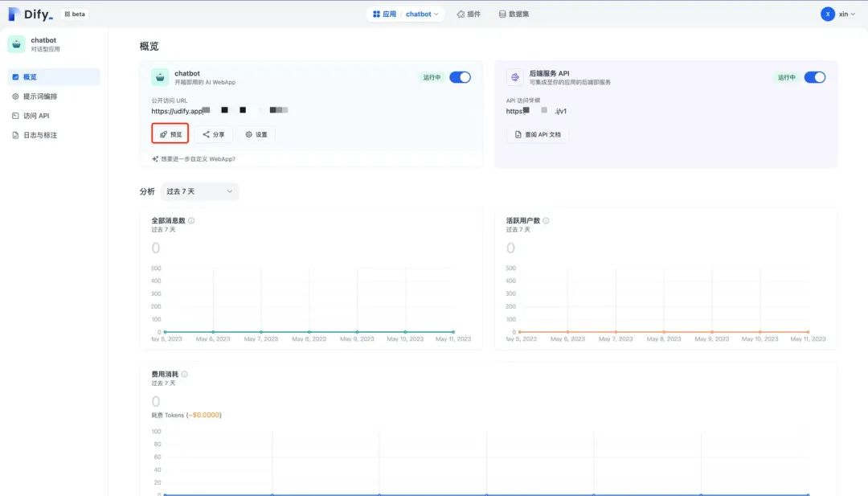868x496 pixels.
Task: Toggle the 后端服务 API running switch
Action: (815, 77)
